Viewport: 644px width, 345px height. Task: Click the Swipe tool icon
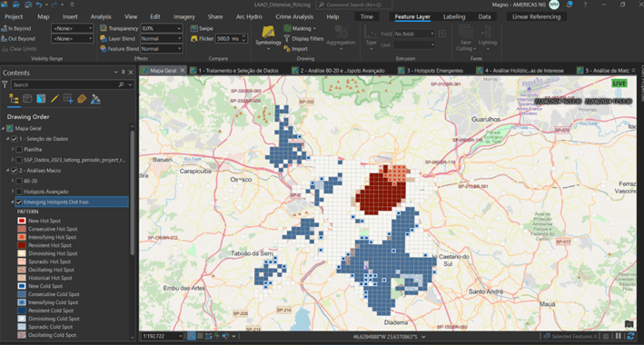(193, 28)
